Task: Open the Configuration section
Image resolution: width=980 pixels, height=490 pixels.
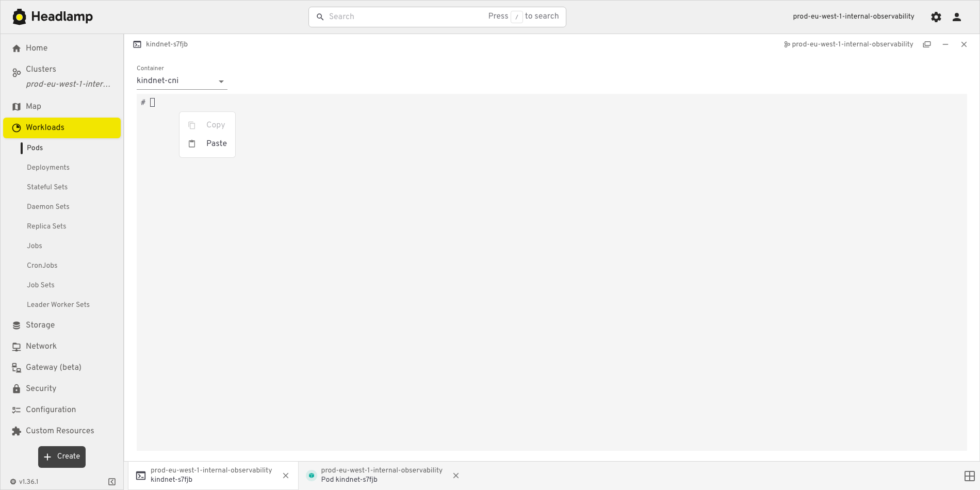Action: point(62,410)
